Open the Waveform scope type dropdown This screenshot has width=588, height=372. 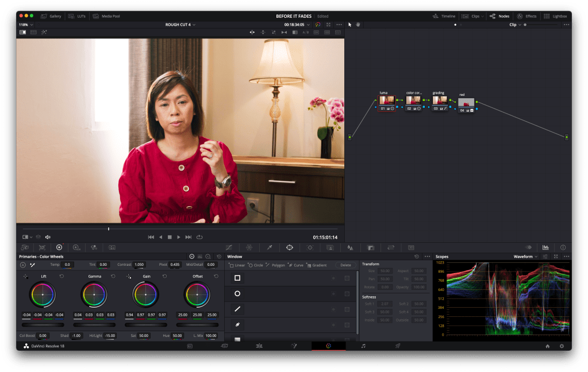click(526, 257)
